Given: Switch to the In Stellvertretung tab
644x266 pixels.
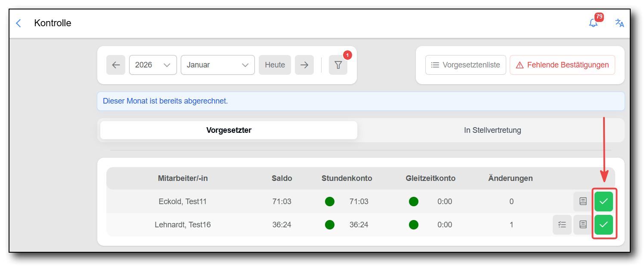Looking at the screenshot, I should point(492,130).
